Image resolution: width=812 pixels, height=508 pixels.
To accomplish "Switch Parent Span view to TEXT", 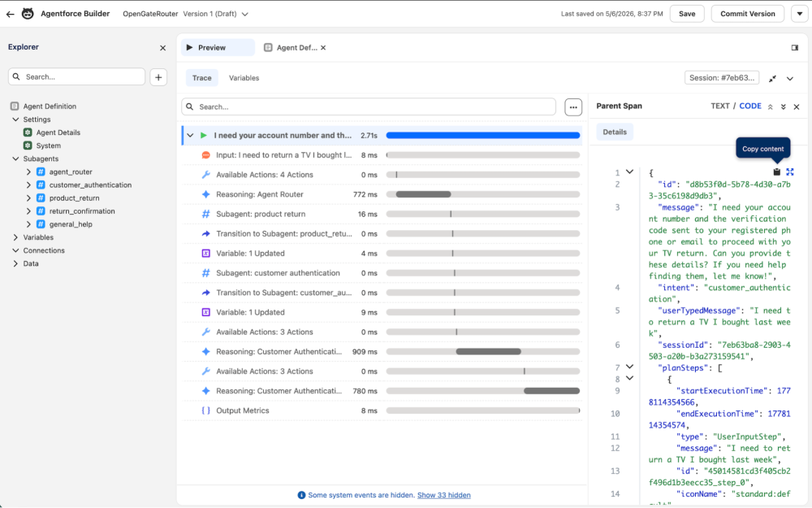I will point(719,106).
